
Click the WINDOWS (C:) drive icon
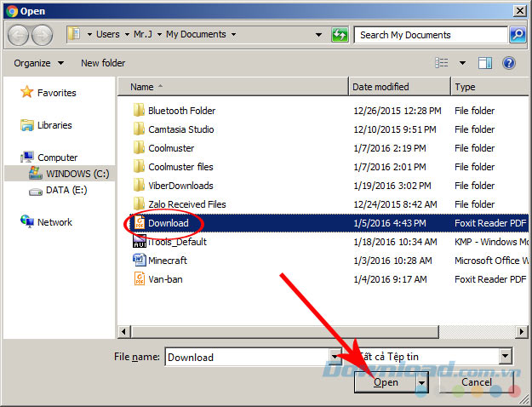click(36, 173)
